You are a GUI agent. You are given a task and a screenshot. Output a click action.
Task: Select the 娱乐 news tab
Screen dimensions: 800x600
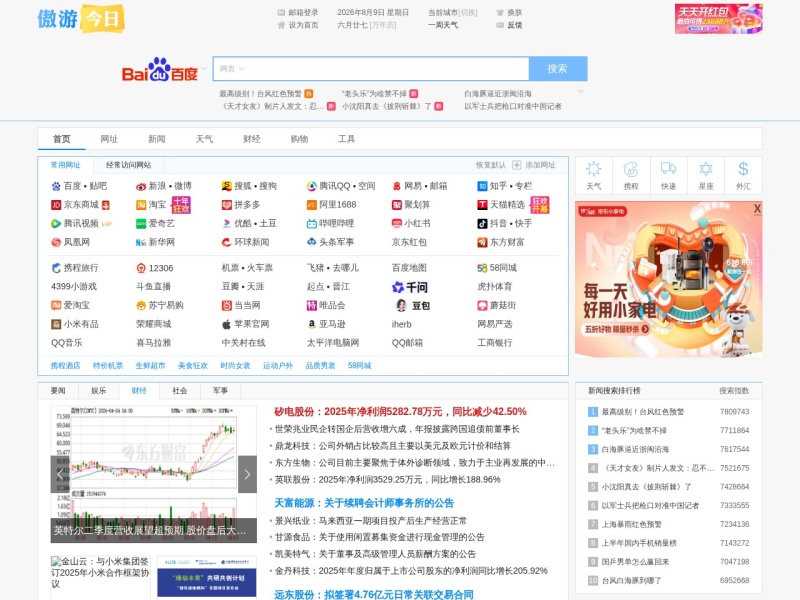pyautogui.click(x=98, y=390)
